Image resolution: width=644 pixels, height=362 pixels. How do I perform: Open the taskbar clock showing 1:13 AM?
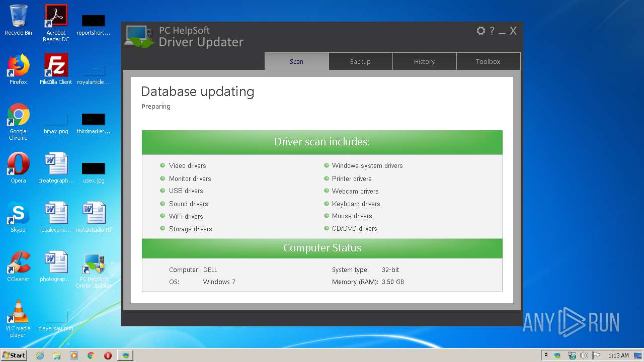[x=618, y=355]
